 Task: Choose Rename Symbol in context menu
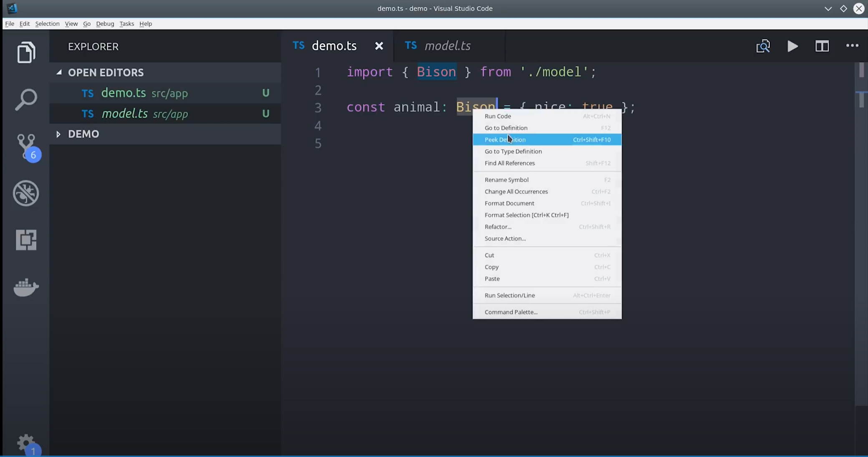[506, 180]
